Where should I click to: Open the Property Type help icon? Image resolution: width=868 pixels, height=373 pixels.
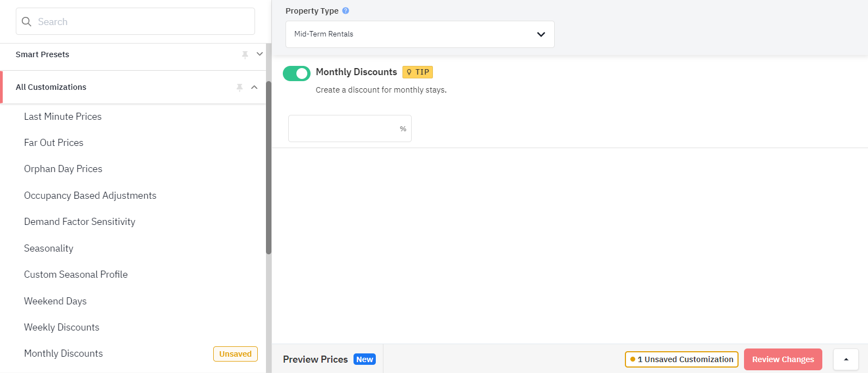(345, 10)
